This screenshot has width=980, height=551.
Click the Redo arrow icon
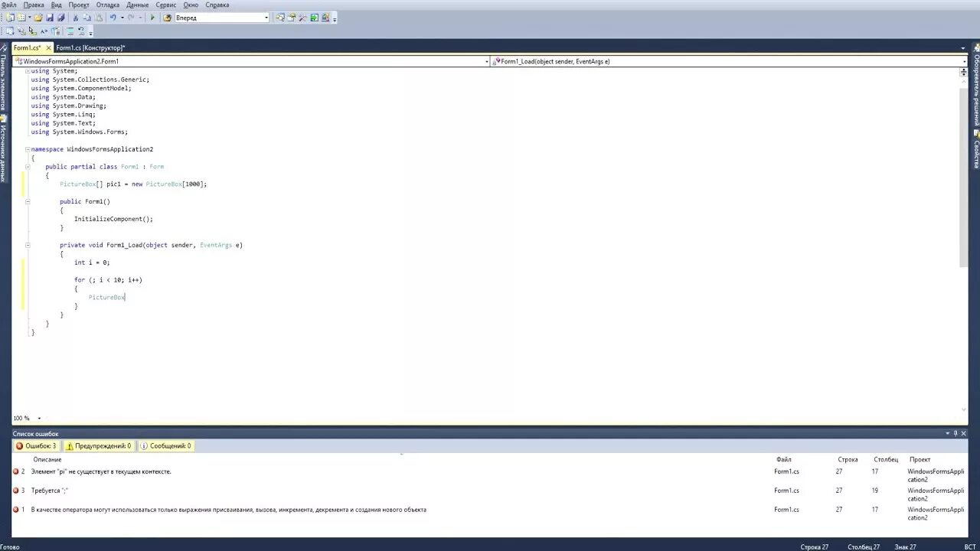point(131,18)
